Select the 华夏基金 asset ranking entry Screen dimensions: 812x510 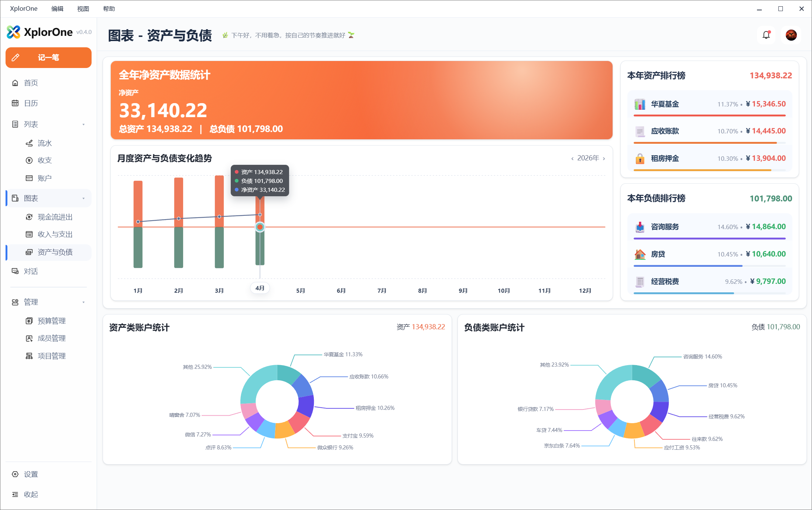coord(709,104)
